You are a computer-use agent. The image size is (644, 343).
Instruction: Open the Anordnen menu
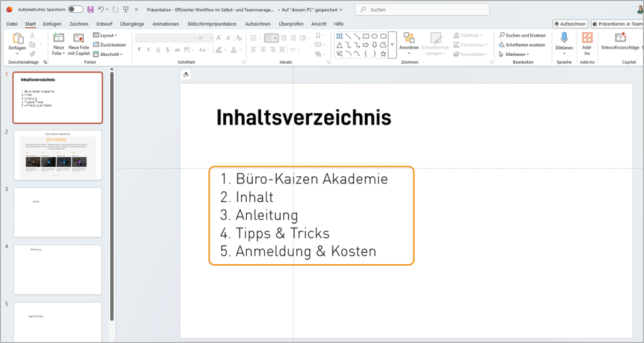click(x=409, y=44)
